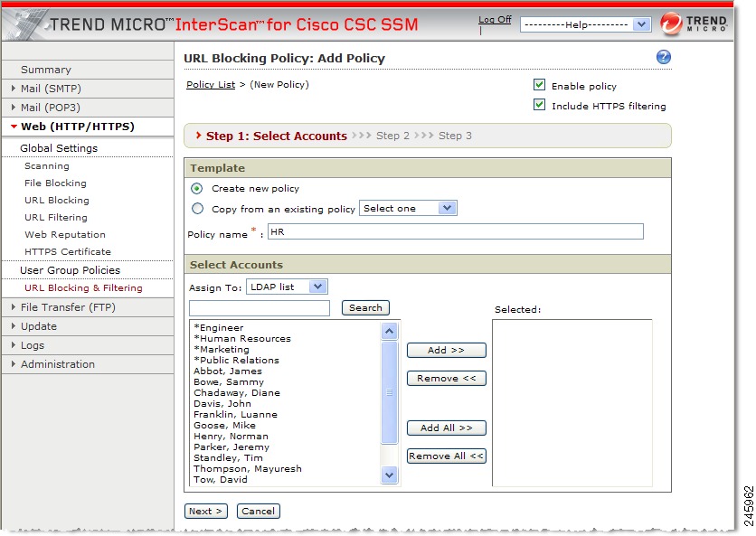Select Parker, Jeremy in accounts list
This screenshot has width=756, height=536.
[232, 447]
